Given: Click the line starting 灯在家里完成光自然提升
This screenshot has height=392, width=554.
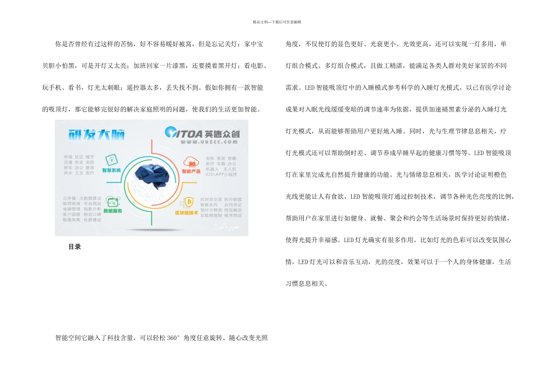Looking at the screenshot, I should 396,174.
